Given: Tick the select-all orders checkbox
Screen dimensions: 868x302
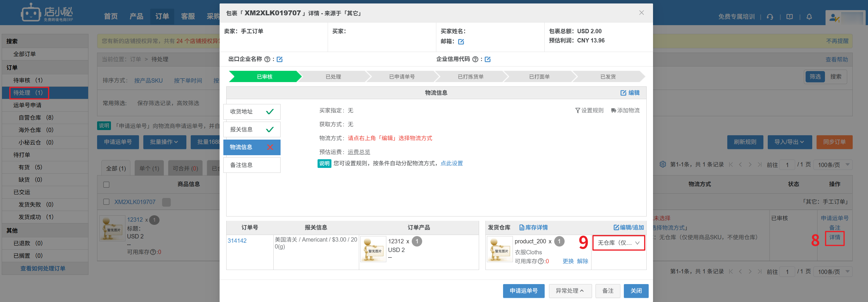Looking at the screenshot, I should pos(107,184).
